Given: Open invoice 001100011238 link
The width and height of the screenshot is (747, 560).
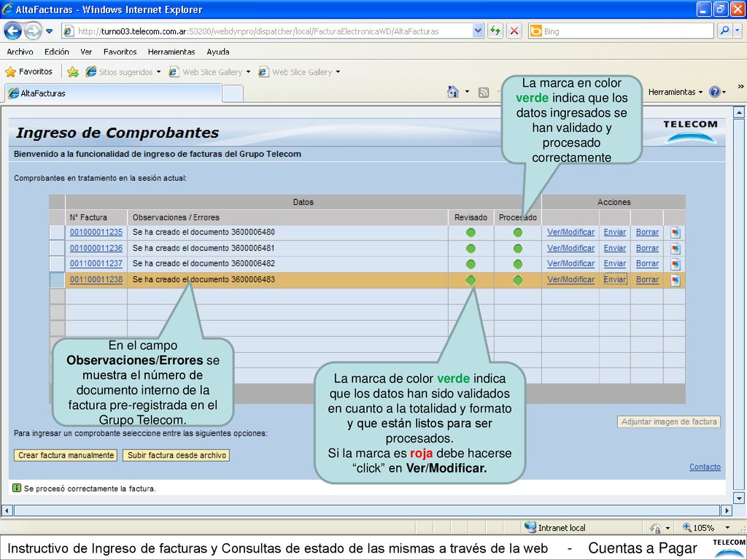Looking at the screenshot, I should point(96,279).
